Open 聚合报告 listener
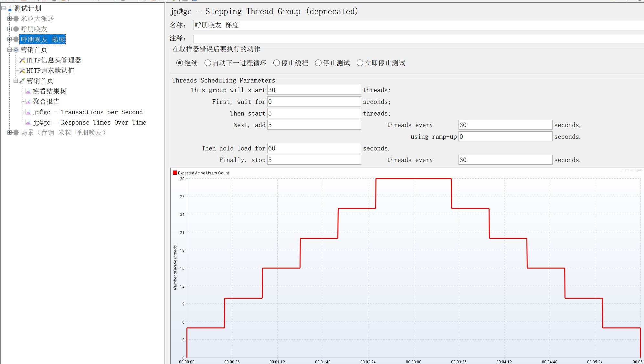Screen dimensions: 644x364 [46, 102]
